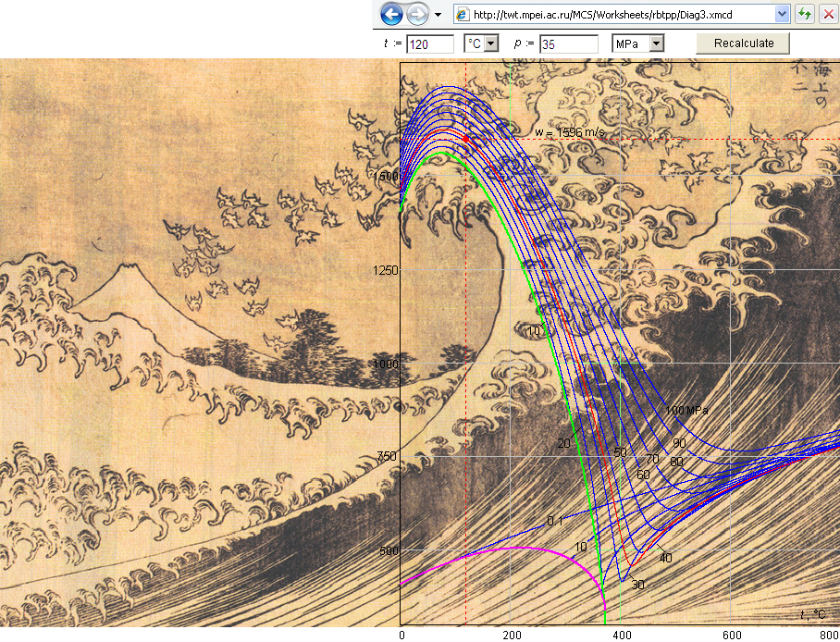The width and height of the screenshot is (840, 642).
Task: Click the 400 x-axis label
Action: [622, 636]
